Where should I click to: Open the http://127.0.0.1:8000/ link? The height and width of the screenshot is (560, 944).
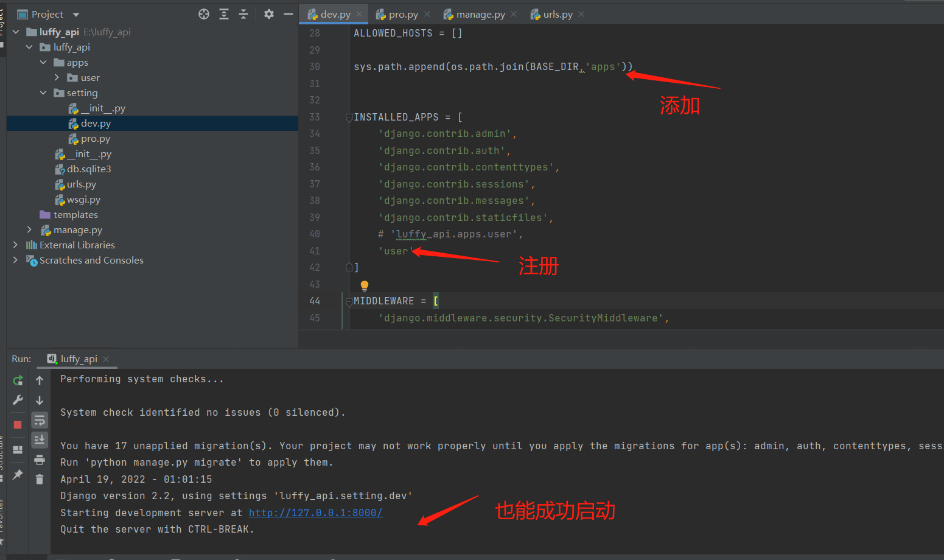[315, 513]
